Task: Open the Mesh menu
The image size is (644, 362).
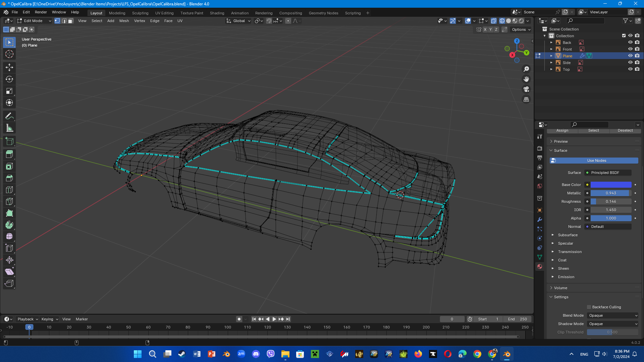Action: click(x=124, y=21)
